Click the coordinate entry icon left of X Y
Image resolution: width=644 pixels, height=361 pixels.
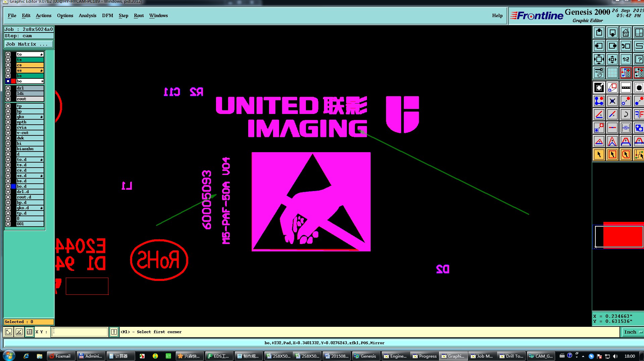(30, 332)
